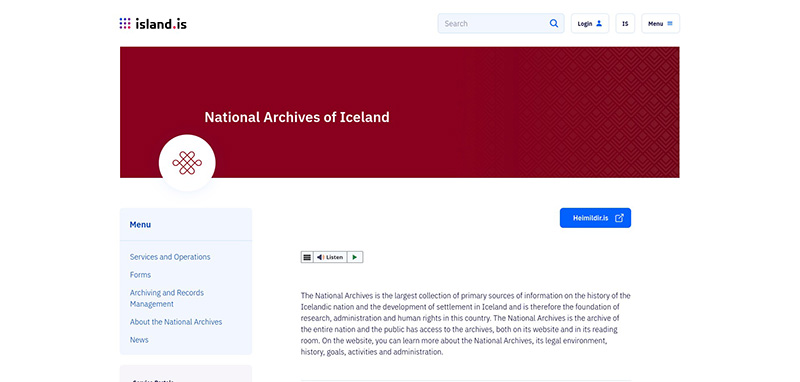Click the National Archives knot logo

coord(187,163)
